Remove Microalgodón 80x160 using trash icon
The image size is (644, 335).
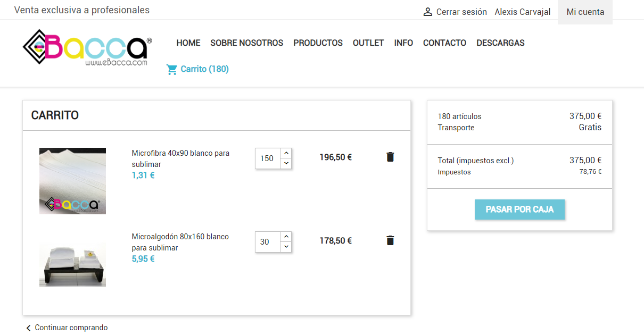pos(390,240)
